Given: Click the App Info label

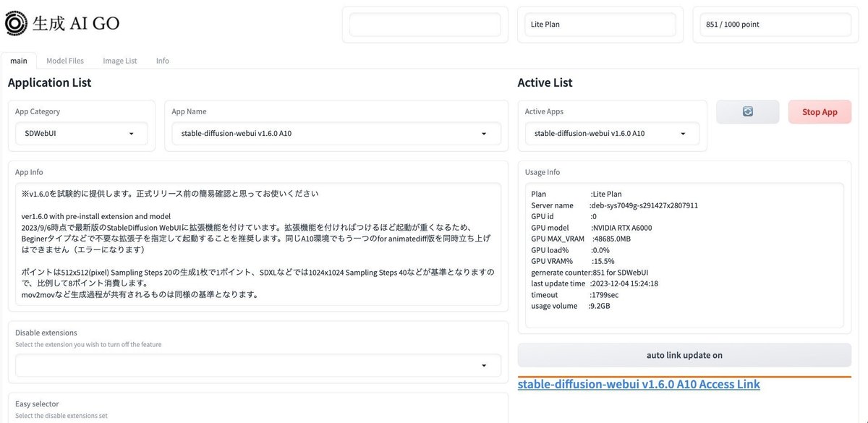Looking at the screenshot, I should [29, 172].
